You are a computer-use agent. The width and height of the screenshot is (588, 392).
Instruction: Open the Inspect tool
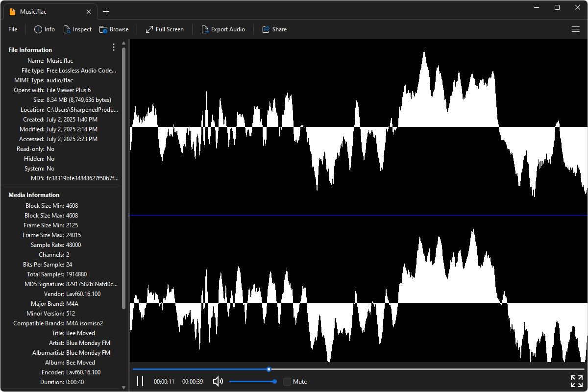pyautogui.click(x=77, y=29)
